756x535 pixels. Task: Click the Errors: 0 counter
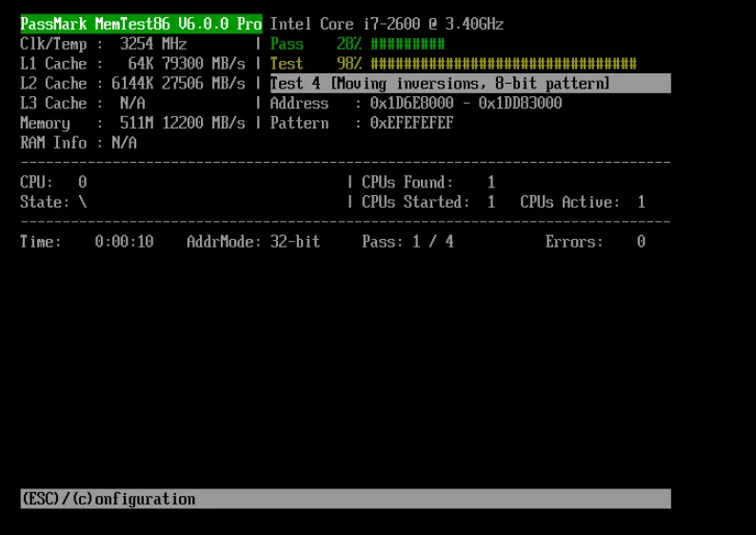(x=595, y=242)
